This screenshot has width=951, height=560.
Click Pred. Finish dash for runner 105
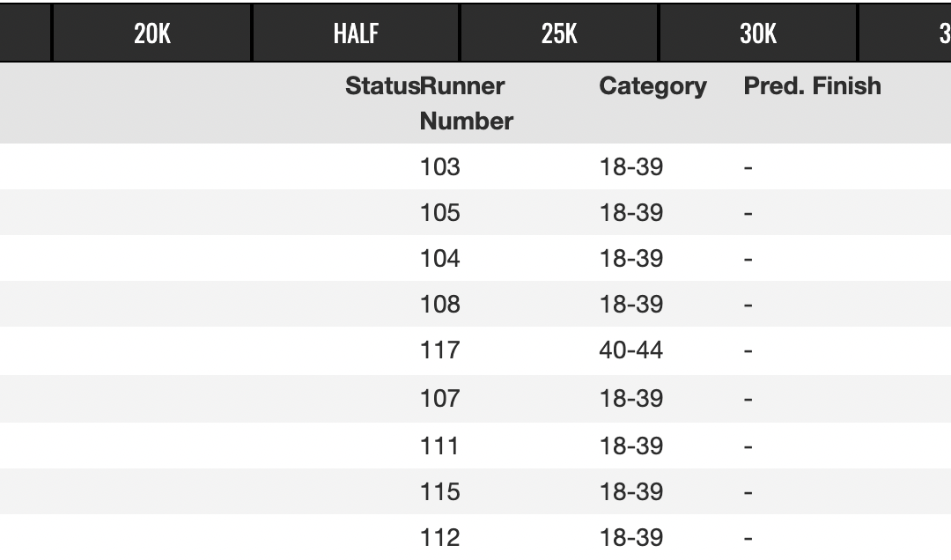(748, 213)
